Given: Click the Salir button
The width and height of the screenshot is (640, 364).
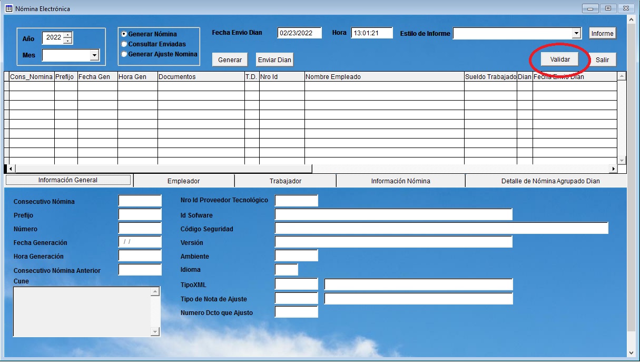Looking at the screenshot, I should (602, 60).
